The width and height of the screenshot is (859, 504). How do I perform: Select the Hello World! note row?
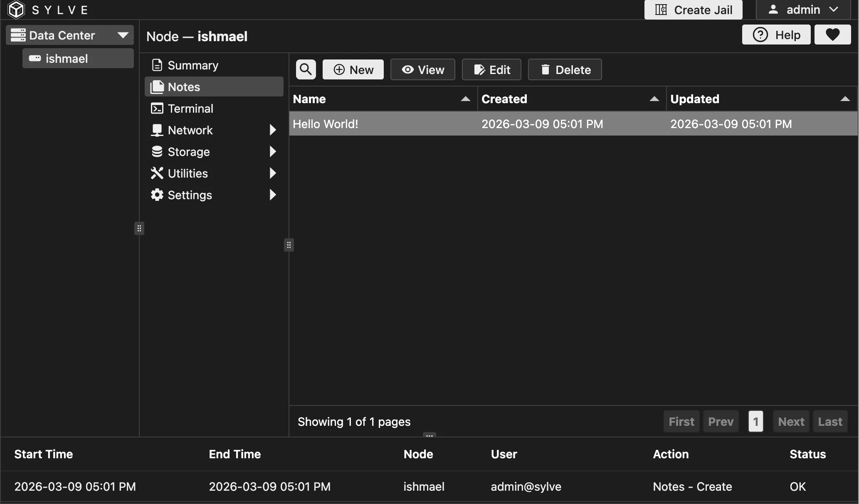573,124
